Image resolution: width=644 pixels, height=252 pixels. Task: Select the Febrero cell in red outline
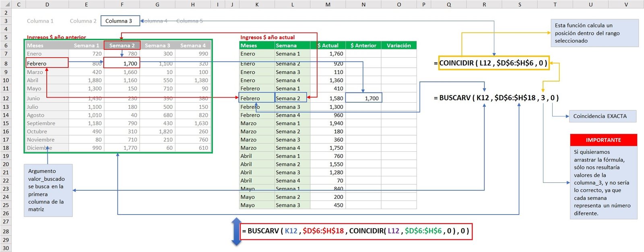[x=47, y=63]
